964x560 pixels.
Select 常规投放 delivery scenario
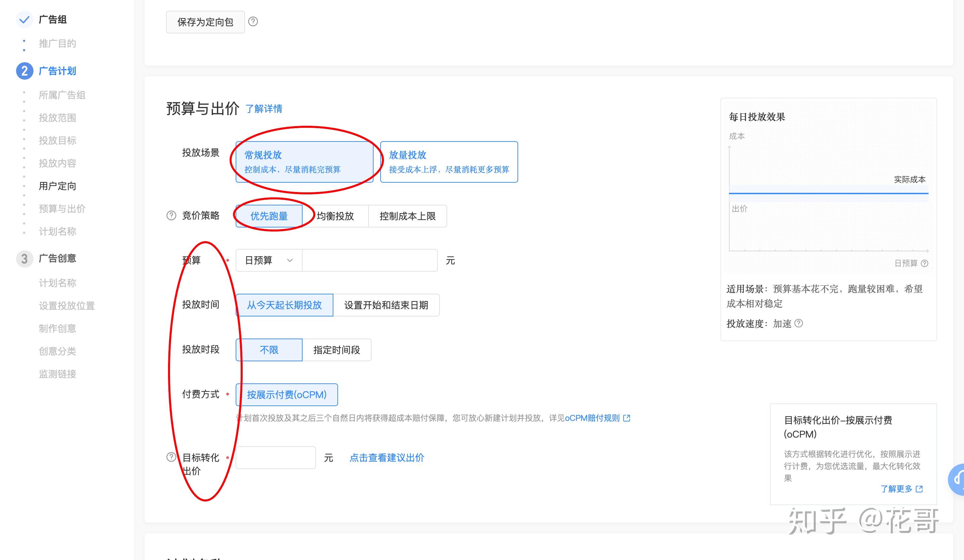coord(305,162)
